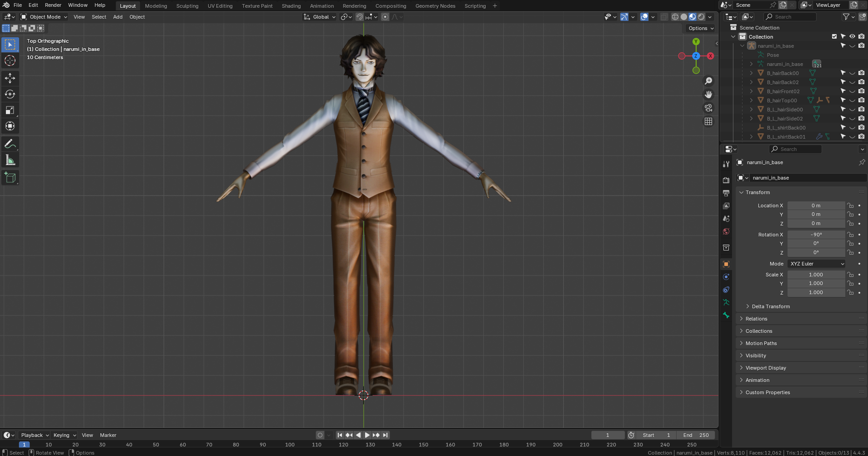Viewport: 868px width, 456px height.
Task: Hide the Collection with eye icon
Action: click(852, 36)
